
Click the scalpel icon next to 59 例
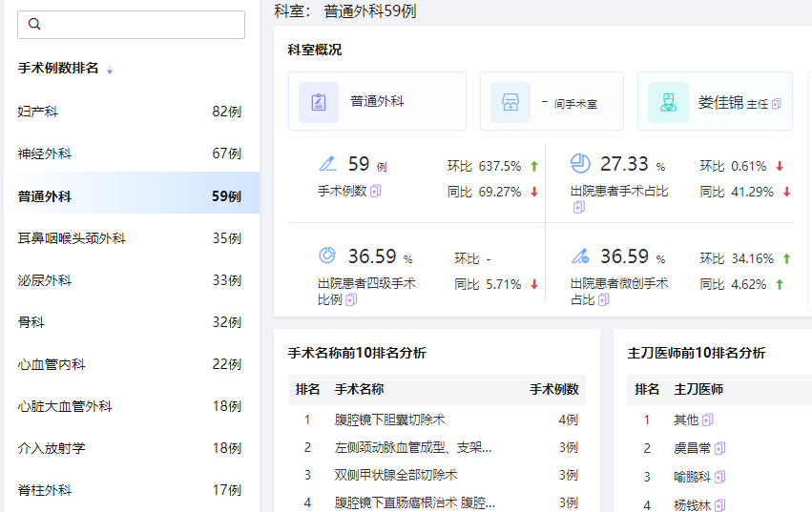pos(327,164)
